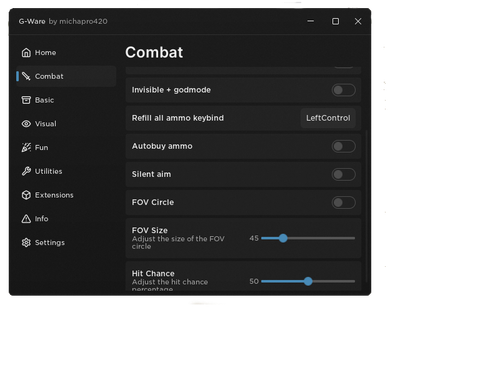The image size is (500, 375).
Task: Click the Combat page heading
Action: pyautogui.click(x=154, y=52)
